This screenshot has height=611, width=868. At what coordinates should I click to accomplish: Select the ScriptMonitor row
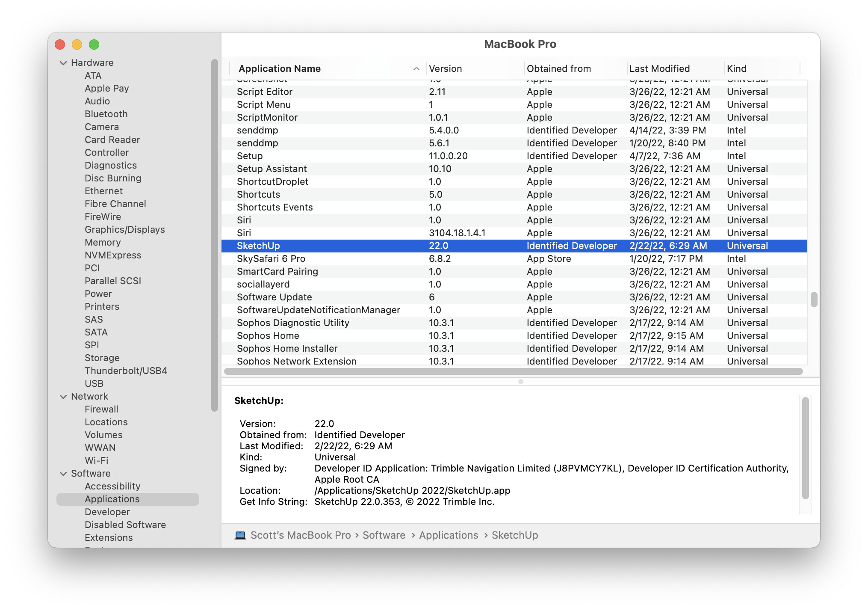coord(514,118)
